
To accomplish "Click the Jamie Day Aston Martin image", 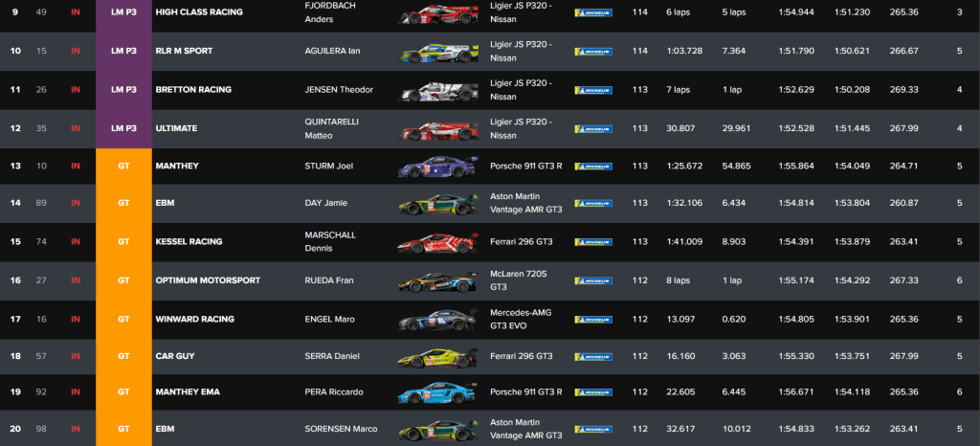I will click(438, 204).
